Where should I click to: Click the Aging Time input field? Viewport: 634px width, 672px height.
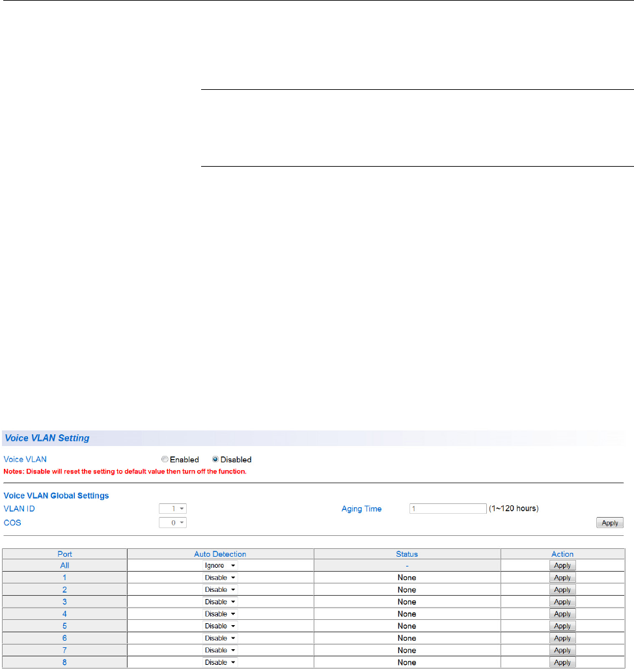point(448,509)
